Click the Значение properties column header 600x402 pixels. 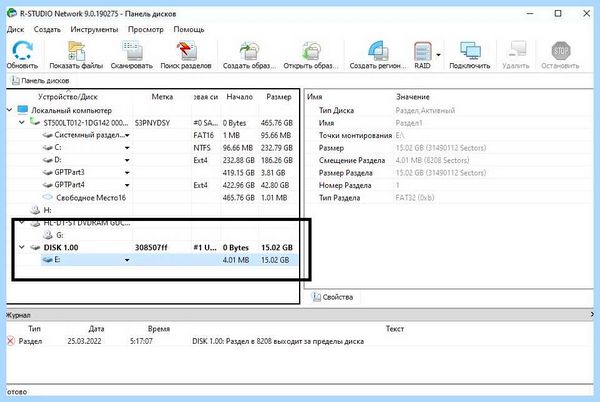pyautogui.click(x=412, y=97)
